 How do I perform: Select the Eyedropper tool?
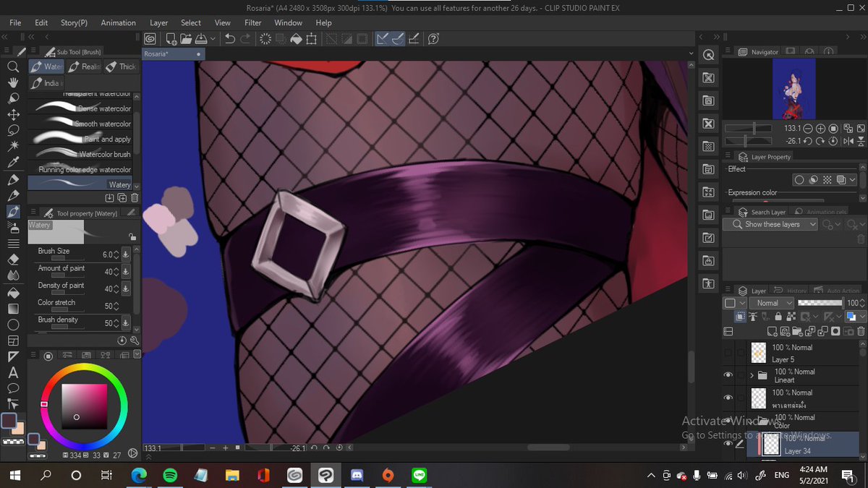tap(12, 163)
